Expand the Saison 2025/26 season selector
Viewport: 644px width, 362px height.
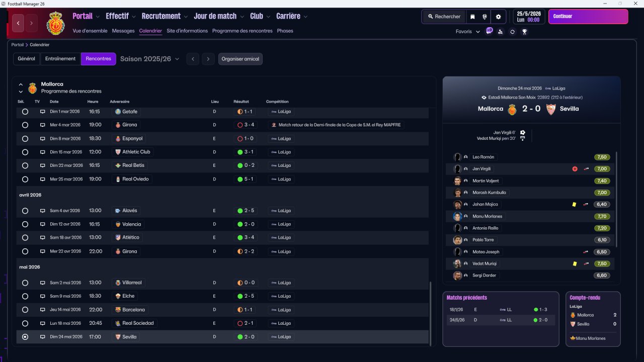(x=149, y=59)
